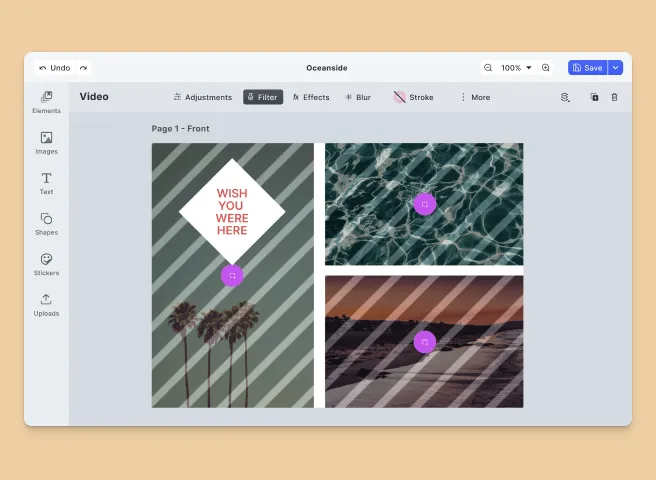Image resolution: width=656 pixels, height=480 pixels.
Task: Open the Elements panel icon
Action: pyautogui.click(x=46, y=97)
